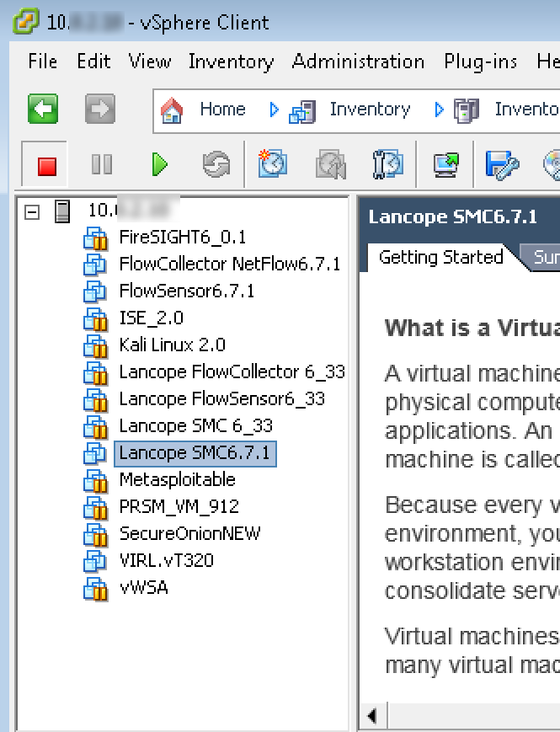Click the red Power Off toolbar button
Viewport: 560px width, 732px height.
46,165
